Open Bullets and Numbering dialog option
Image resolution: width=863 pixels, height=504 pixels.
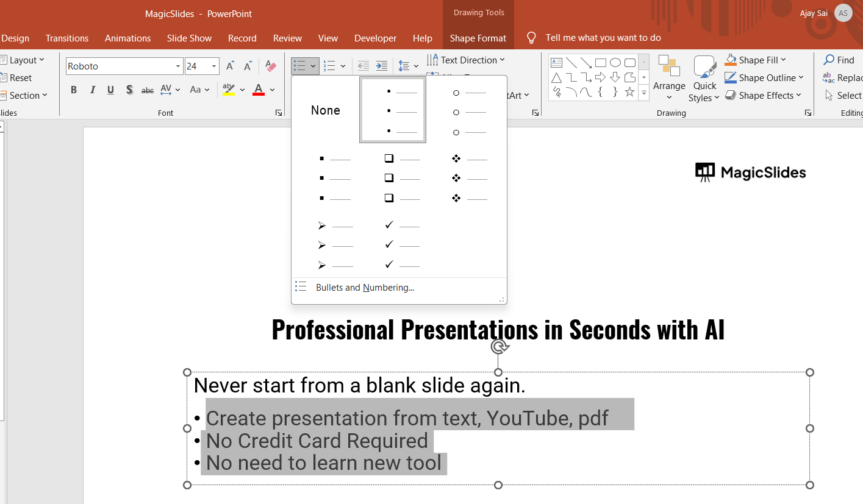point(365,288)
